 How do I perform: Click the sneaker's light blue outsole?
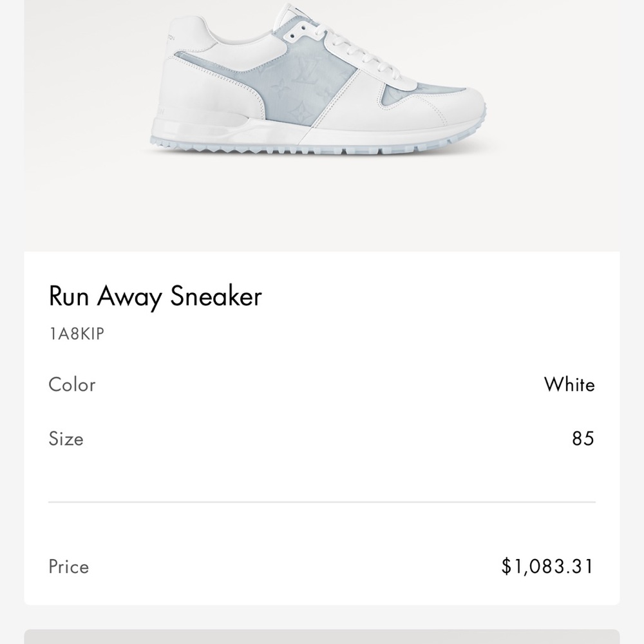coord(309,148)
